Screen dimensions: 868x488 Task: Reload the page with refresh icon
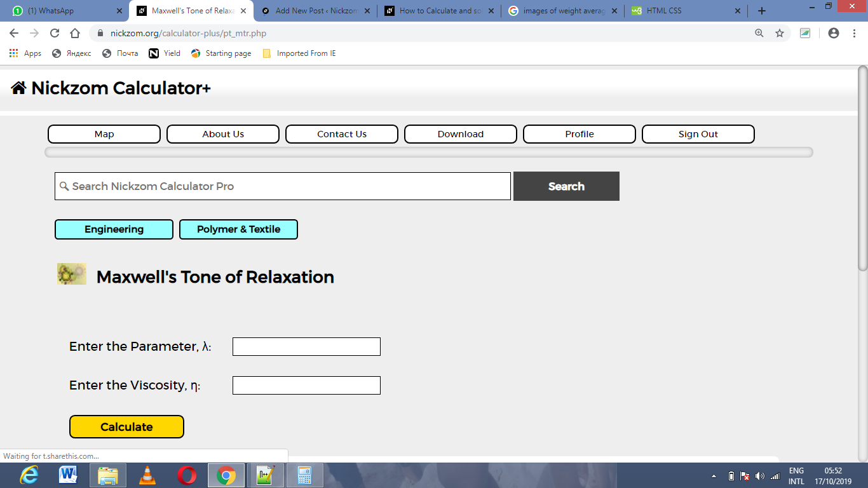coord(55,33)
